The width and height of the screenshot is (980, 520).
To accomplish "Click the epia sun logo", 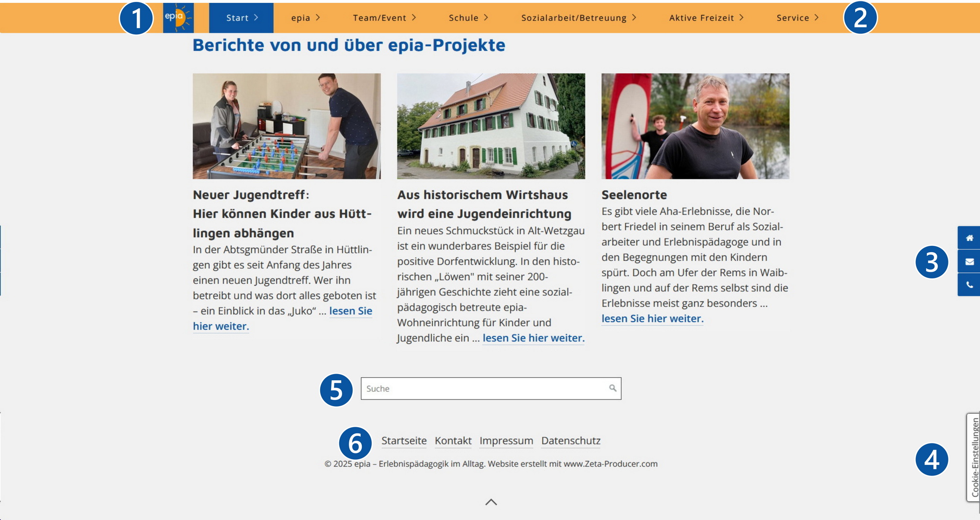I will (178, 18).
